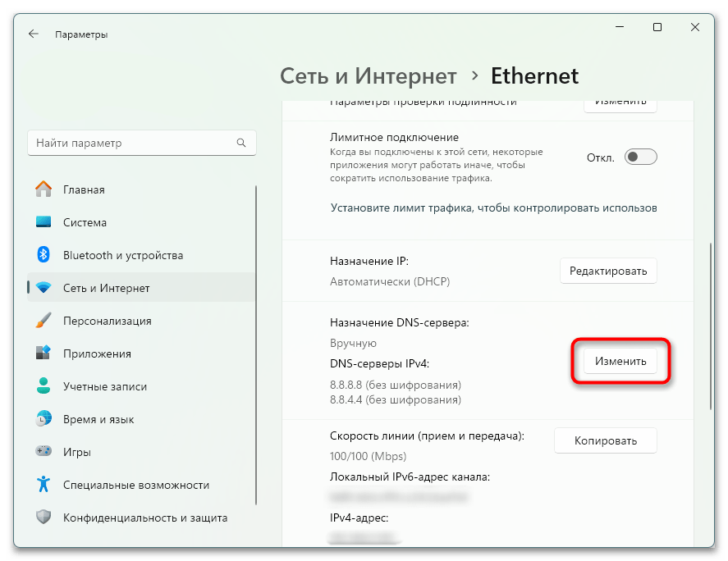The image size is (728, 561).
Task: Focus the Найти параметр search field
Action: point(142,143)
